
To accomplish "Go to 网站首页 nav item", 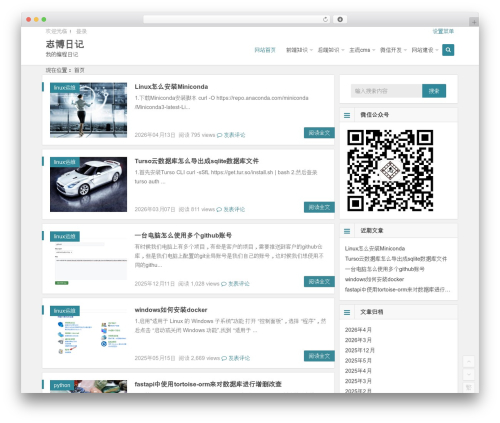I will coord(265,50).
